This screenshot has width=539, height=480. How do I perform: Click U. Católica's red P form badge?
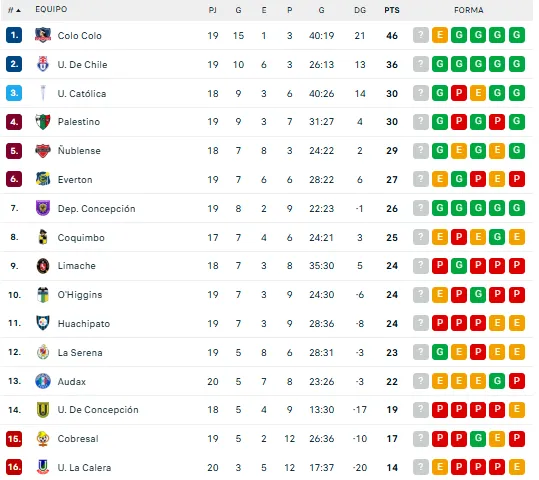point(459,93)
